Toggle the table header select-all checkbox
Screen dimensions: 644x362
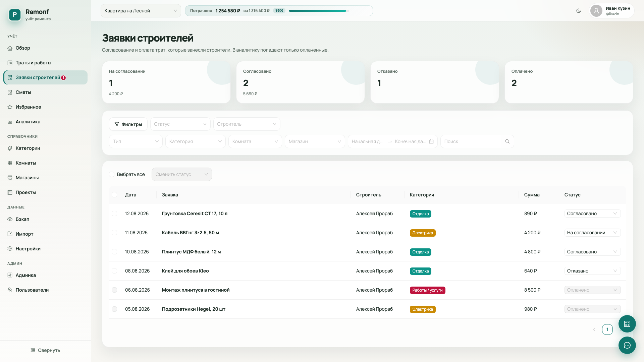click(x=114, y=195)
